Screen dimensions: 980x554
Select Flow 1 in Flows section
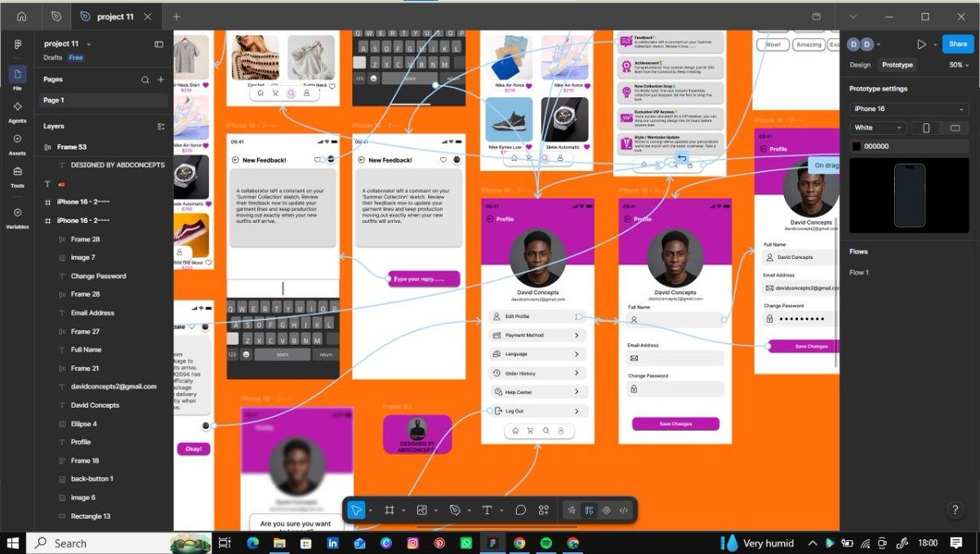859,273
